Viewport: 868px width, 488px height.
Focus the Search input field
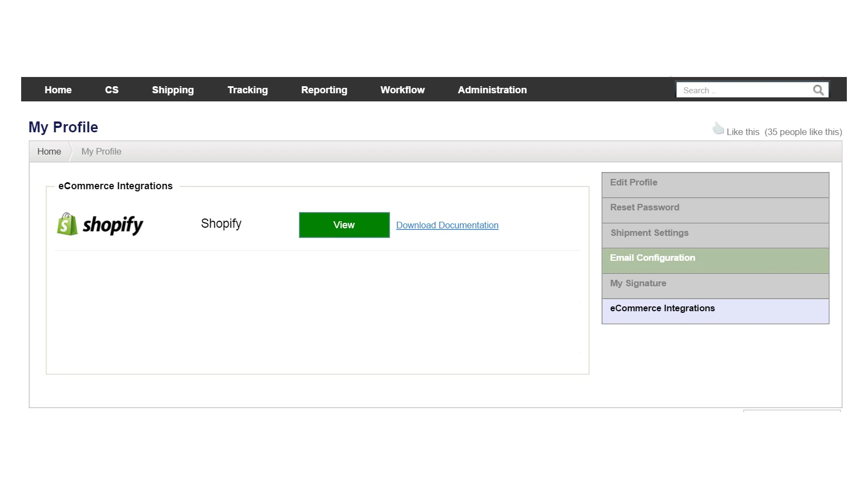point(743,90)
